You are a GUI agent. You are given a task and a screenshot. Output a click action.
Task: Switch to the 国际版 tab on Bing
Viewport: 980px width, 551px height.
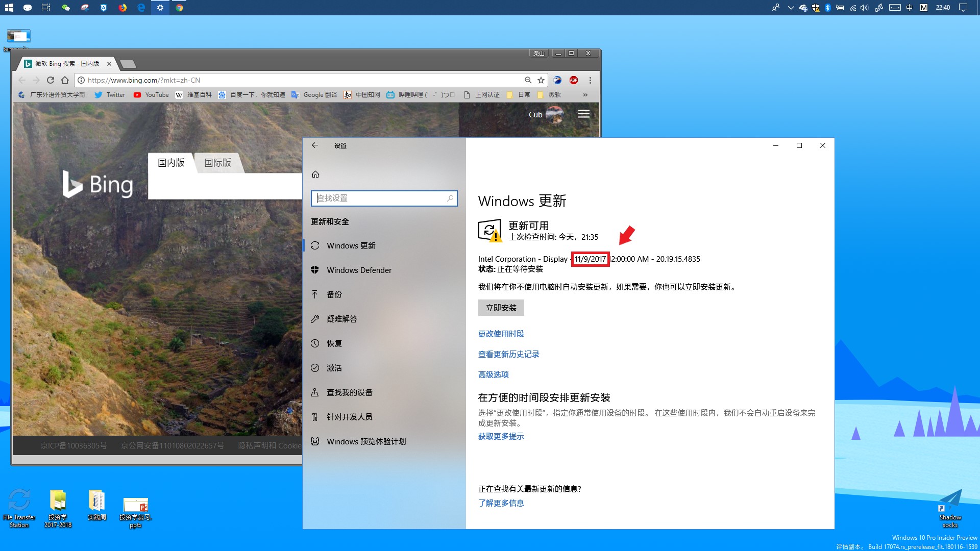218,163
